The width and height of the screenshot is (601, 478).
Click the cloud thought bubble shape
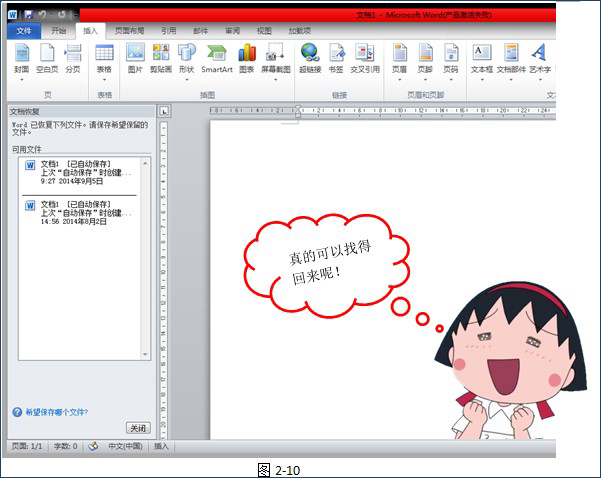327,266
